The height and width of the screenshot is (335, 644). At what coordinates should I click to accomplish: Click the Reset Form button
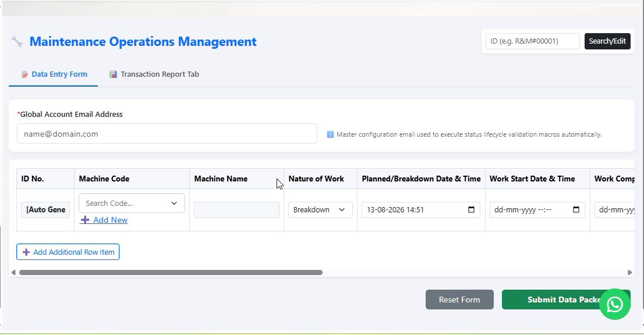pyautogui.click(x=459, y=300)
